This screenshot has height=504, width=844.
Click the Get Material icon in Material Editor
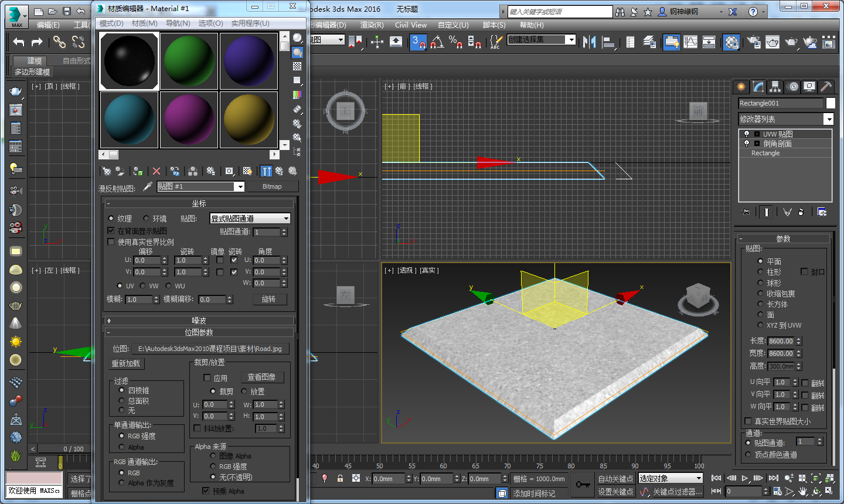coord(107,171)
